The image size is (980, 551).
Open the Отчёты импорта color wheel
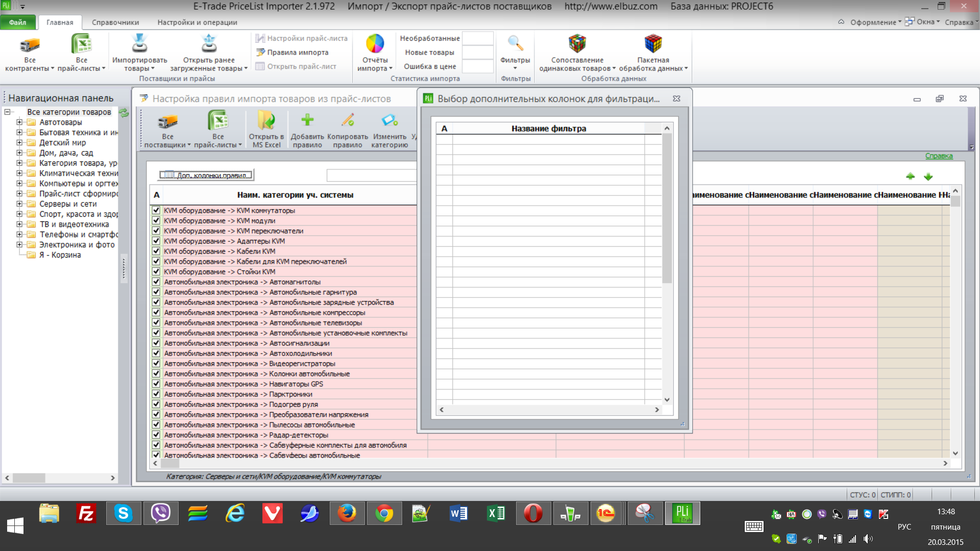point(375,44)
